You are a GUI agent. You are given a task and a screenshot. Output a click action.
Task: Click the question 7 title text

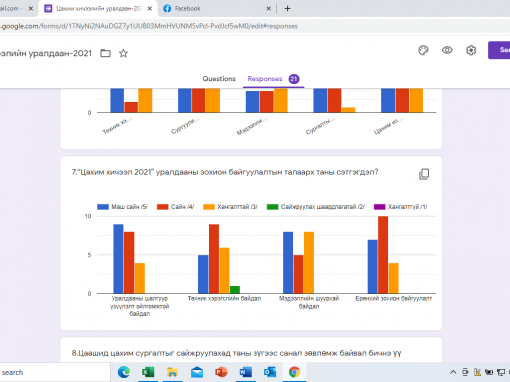(x=225, y=172)
